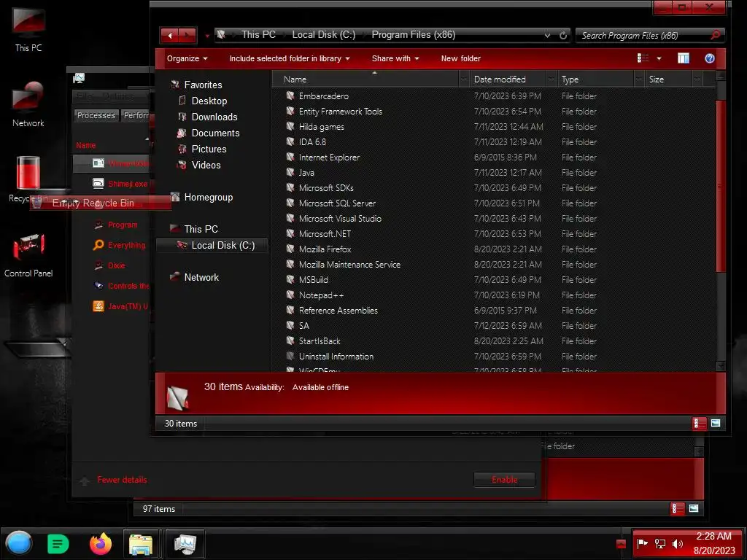
Task: Select Local Disk (C:) in the sidebar
Action: tap(212, 245)
